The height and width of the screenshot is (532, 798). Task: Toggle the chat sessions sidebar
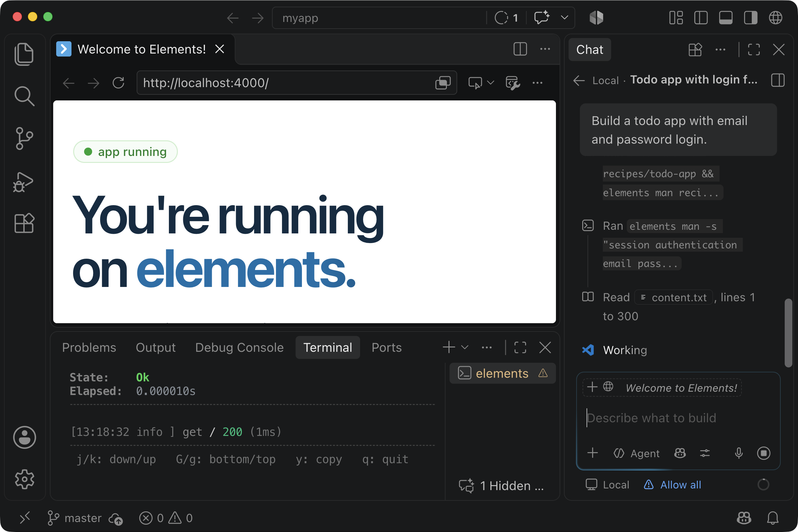[x=778, y=80]
